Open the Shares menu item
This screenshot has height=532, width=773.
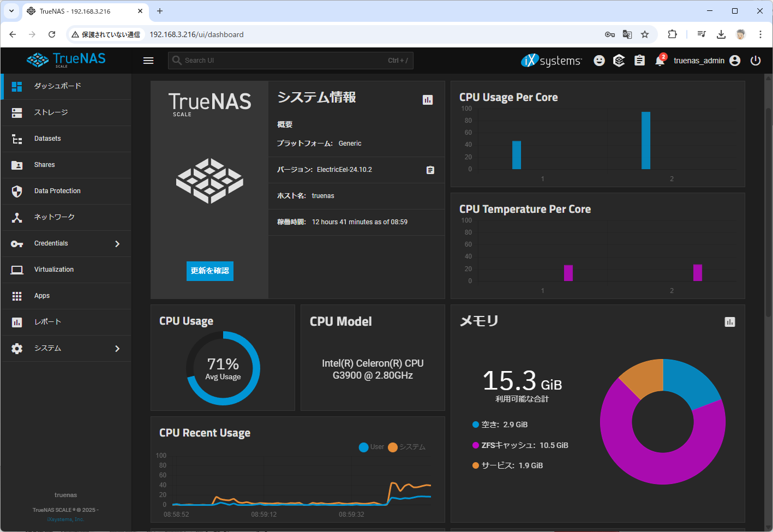pyautogui.click(x=66, y=165)
